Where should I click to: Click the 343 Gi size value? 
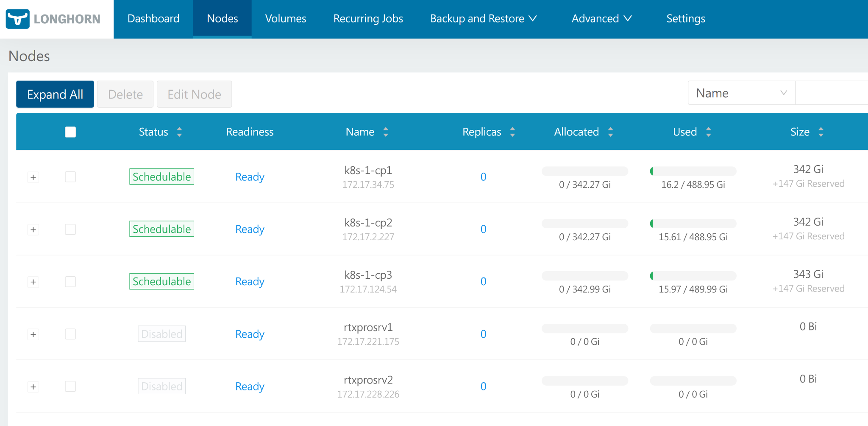click(x=808, y=274)
